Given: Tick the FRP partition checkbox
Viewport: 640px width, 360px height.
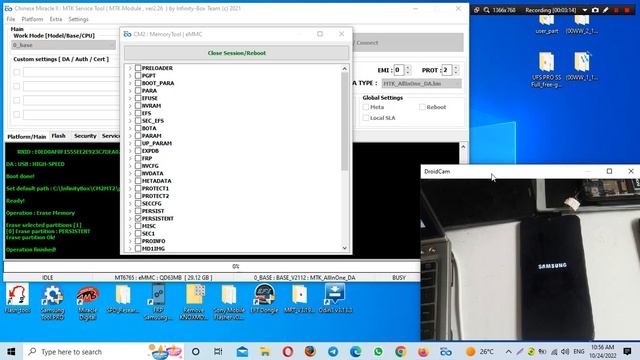Looking at the screenshot, I should coord(138,158).
